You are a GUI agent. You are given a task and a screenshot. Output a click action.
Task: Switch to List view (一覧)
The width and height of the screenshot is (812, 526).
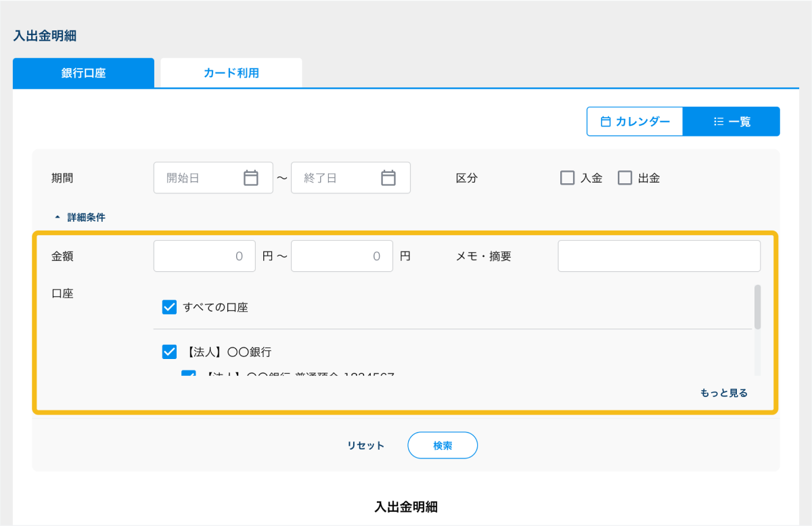(x=731, y=122)
